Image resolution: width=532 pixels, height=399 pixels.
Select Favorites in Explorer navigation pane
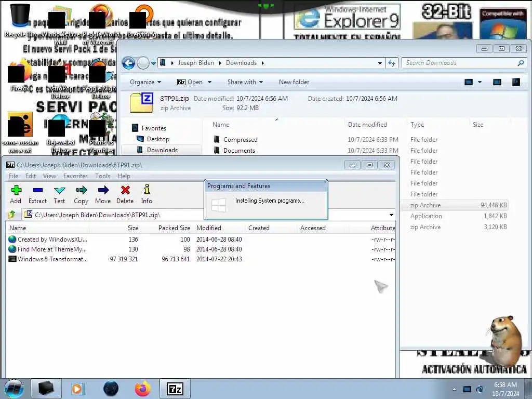(x=149, y=128)
